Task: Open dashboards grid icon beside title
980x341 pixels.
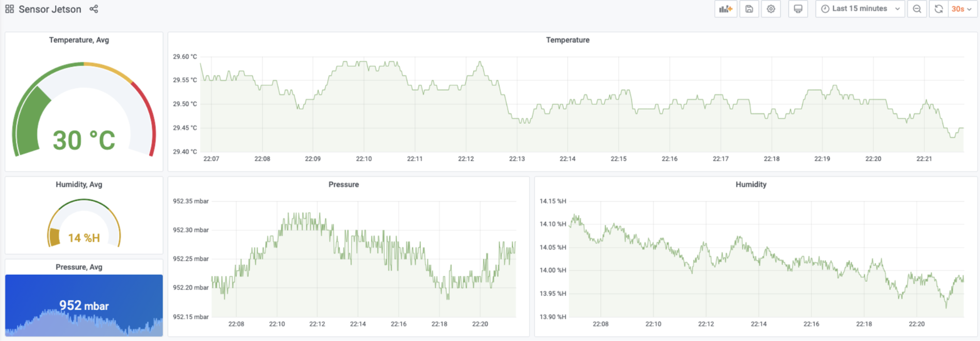Action: click(x=9, y=9)
